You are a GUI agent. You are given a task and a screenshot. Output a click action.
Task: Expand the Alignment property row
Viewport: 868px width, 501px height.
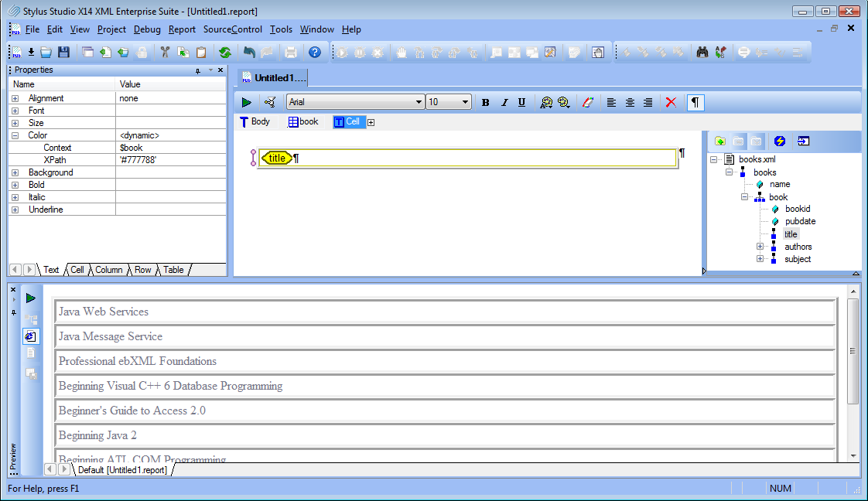pos(15,98)
